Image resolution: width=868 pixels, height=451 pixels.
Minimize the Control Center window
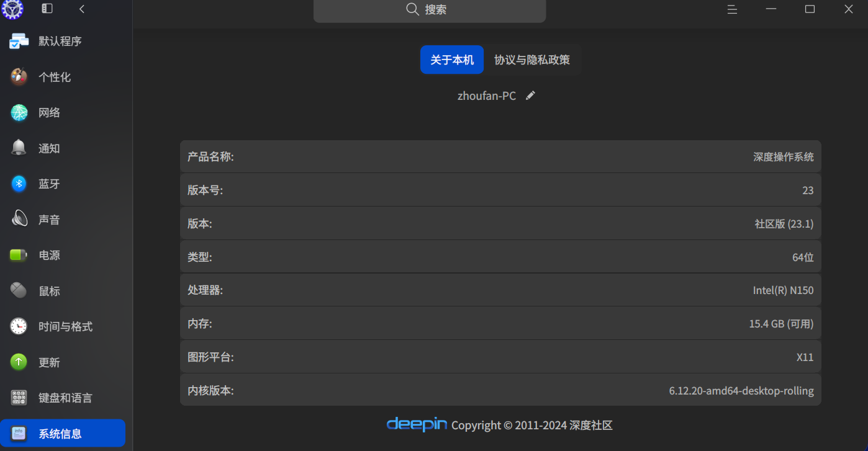tap(771, 9)
